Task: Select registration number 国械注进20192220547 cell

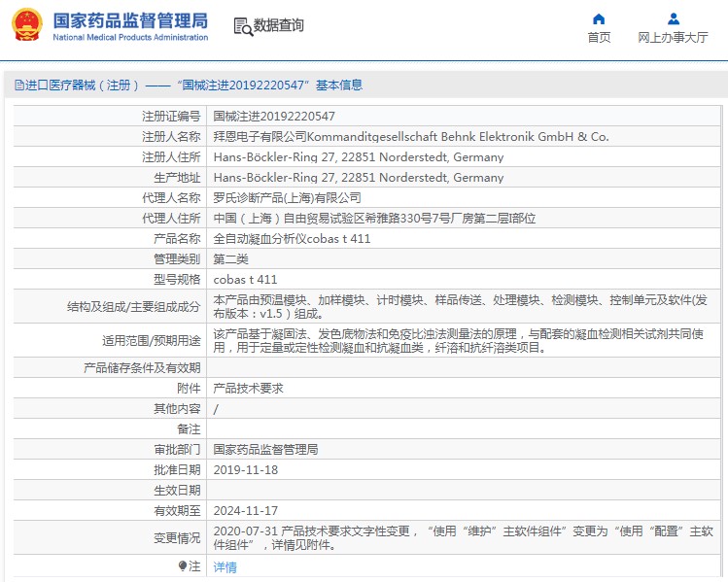Action: 274,116
